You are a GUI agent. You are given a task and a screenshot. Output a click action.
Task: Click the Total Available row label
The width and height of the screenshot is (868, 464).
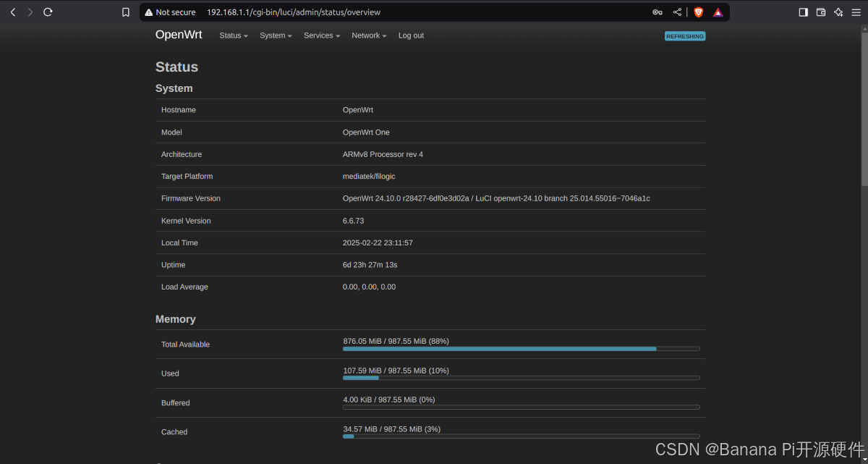click(x=185, y=345)
